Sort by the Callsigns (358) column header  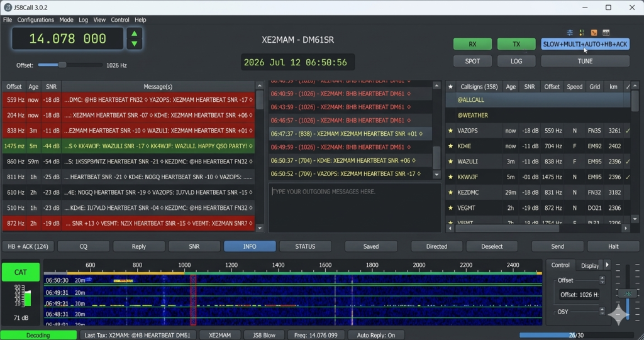(479, 87)
